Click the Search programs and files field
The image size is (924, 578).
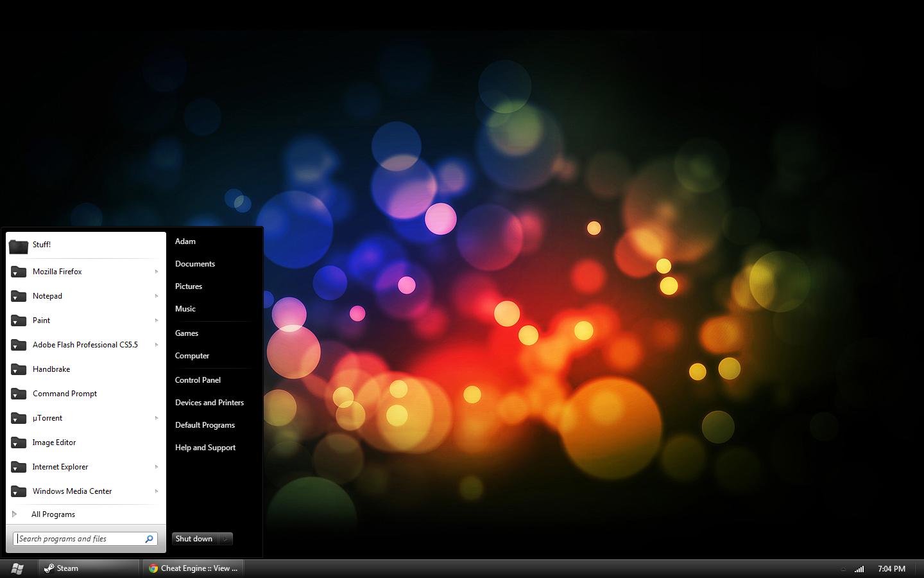[x=78, y=539]
